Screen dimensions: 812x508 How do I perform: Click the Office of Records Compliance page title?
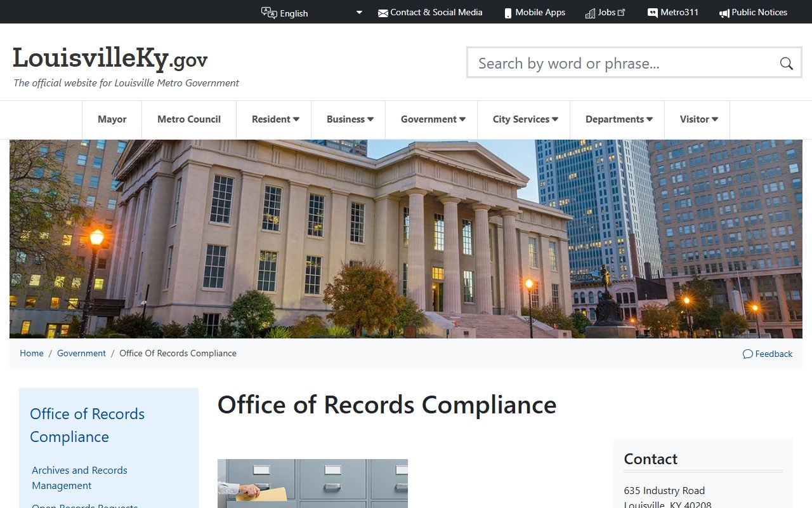(x=387, y=404)
